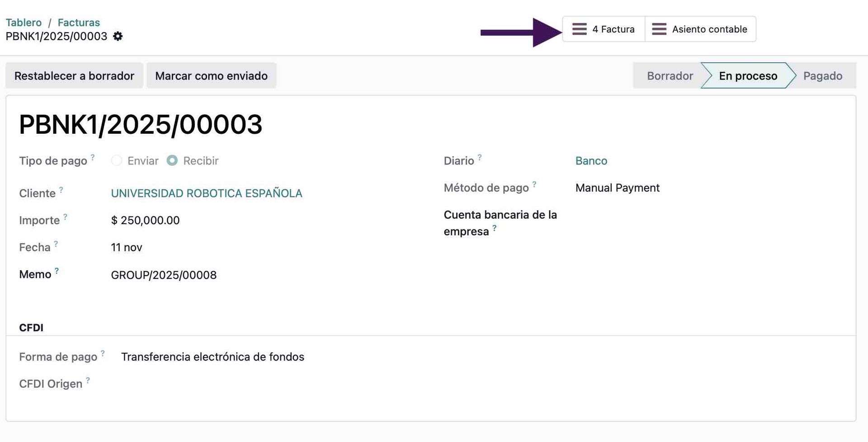Screen dimensions: 868x442
Task: Open the Método de pago field
Action: [x=618, y=188]
